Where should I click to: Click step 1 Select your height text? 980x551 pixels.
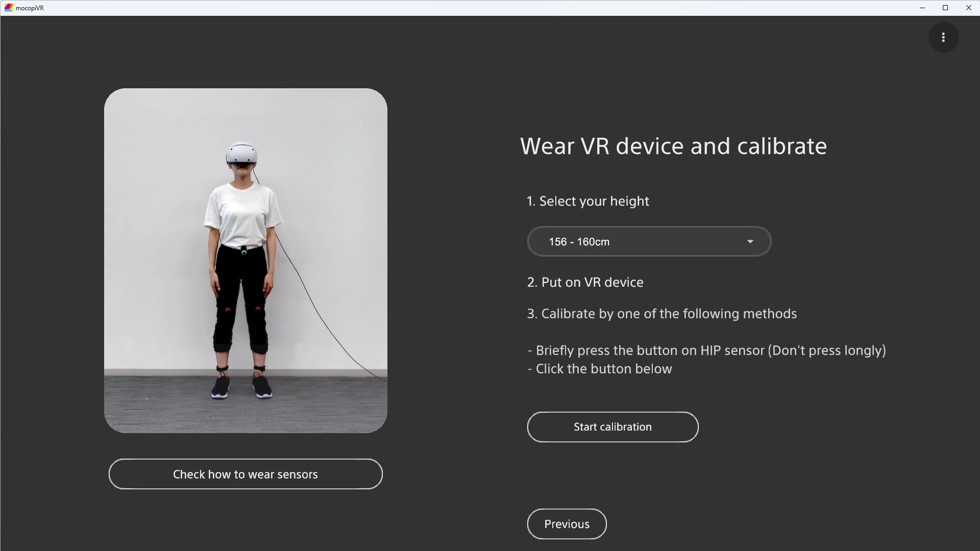[587, 201]
